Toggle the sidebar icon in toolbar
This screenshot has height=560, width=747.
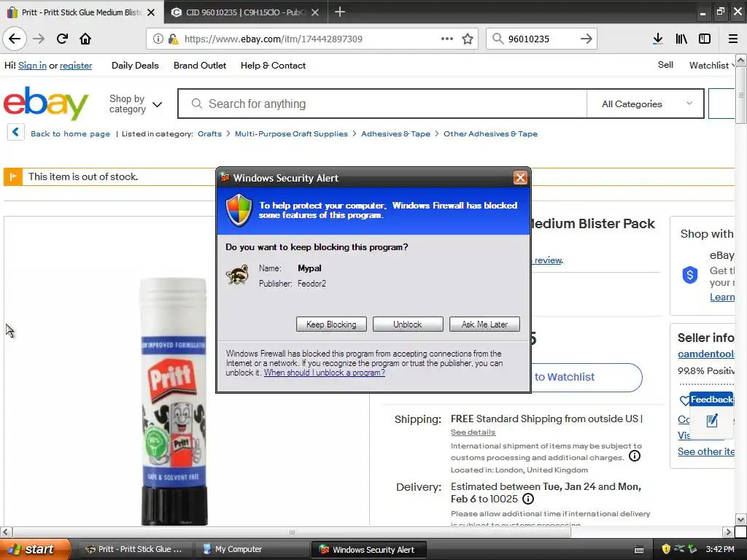pyautogui.click(x=705, y=39)
